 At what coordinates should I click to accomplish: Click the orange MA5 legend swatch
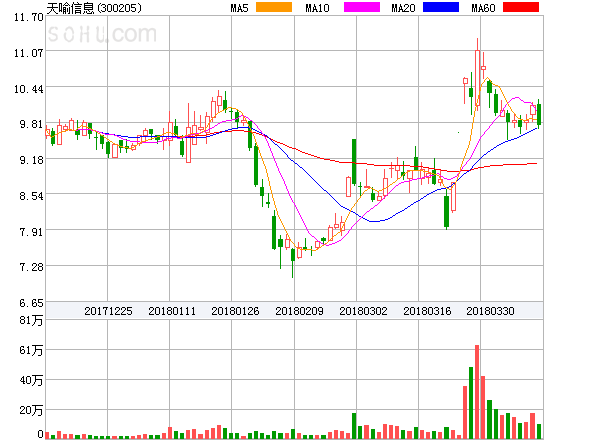274,7
